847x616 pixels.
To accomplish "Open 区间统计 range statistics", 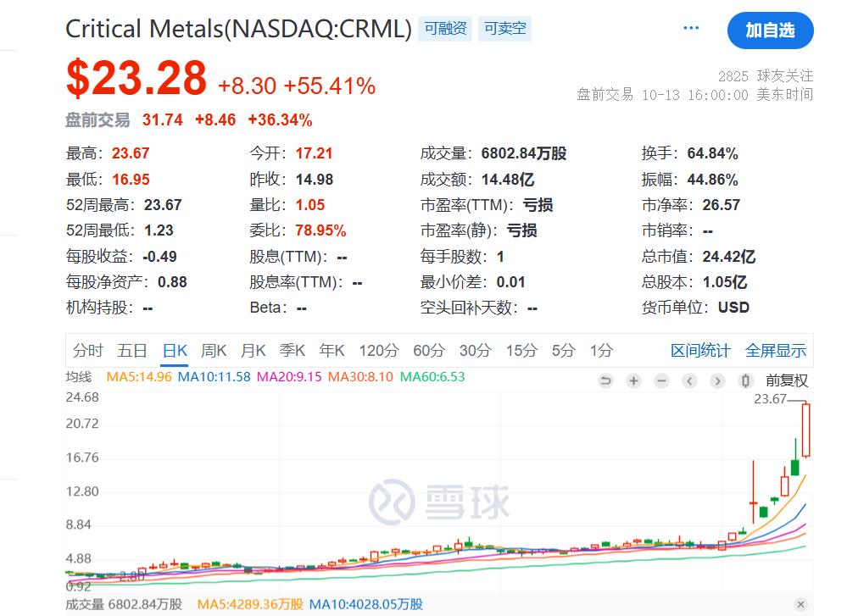I will coord(700,351).
